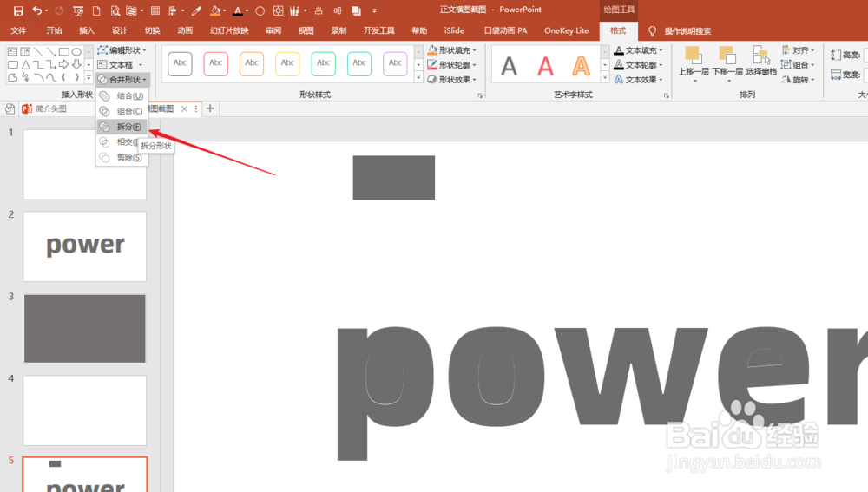Click the lightbulb Tell Me icon
This screenshot has width=868, height=492.
(x=652, y=31)
